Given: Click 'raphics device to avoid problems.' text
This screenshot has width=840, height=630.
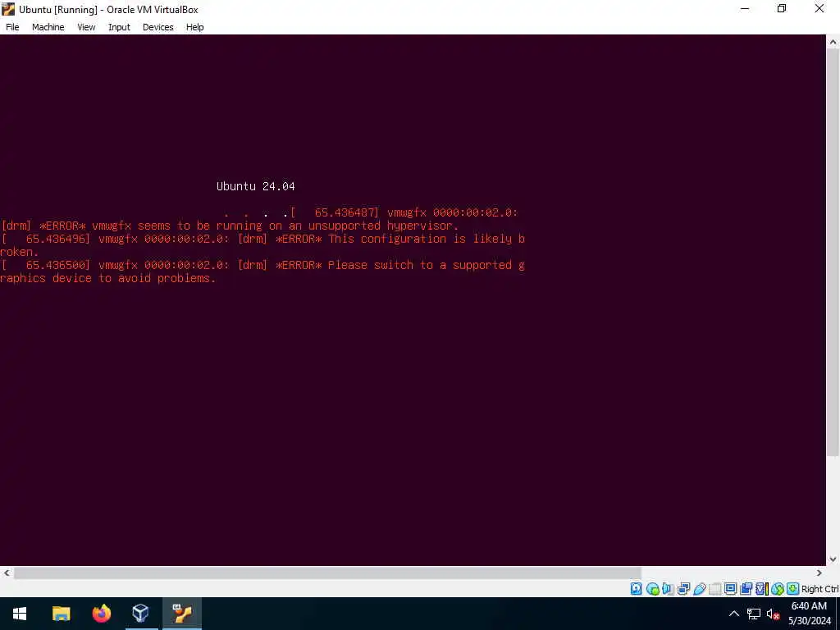Looking at the screenshot, I should point(107,279).
